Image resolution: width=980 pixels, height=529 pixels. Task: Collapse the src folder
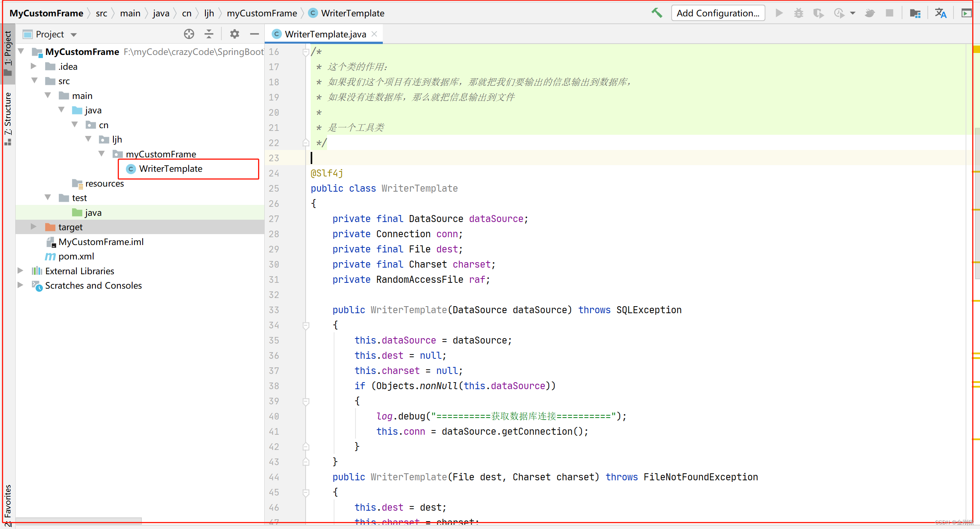pos(34,81)
